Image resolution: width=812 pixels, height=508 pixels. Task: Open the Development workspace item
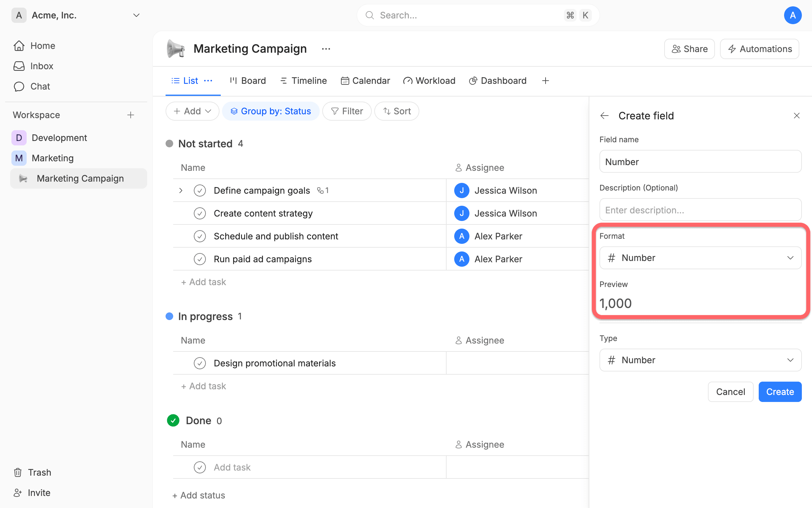(x=79, y=138)
